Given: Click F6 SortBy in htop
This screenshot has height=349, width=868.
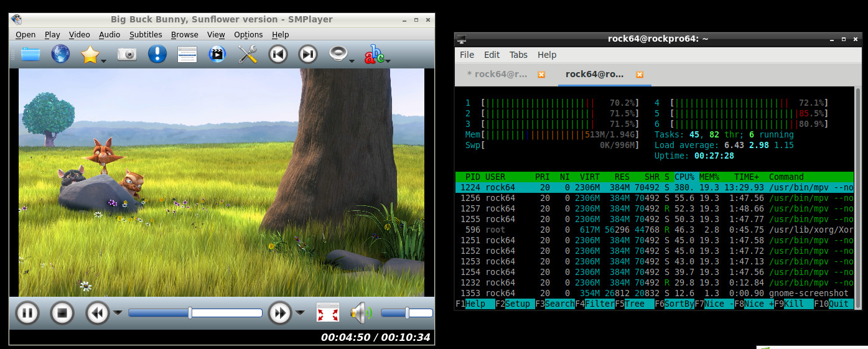Looking at the screenshot, I should click(x=674, y=304).
